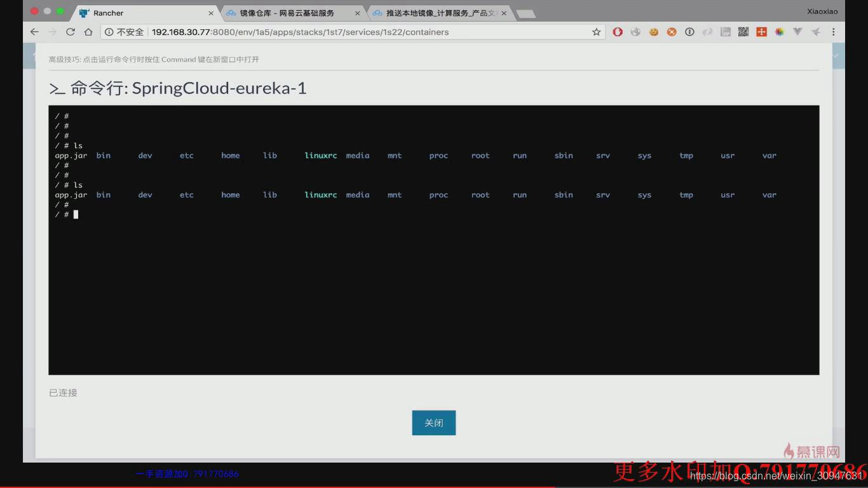Close the 镜像仓库 tab

[x=357, y=13]
